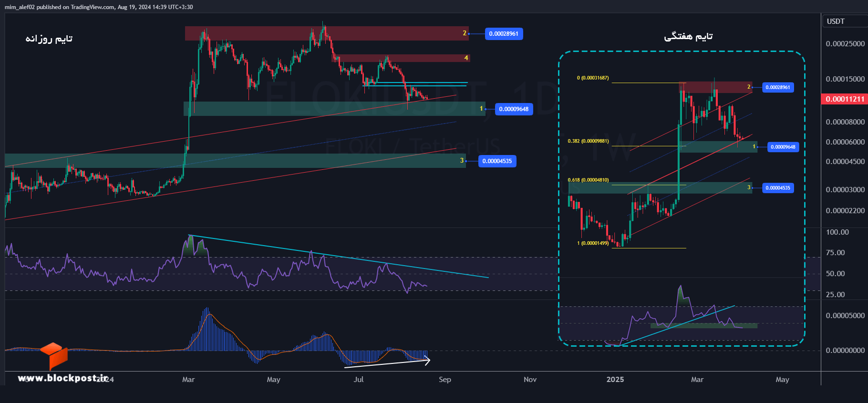Viewport: 868px width, 403px height.
Task: Select the 0.00004535 label inside weekly dashed box
Action: pyautogui.click(x=778, y=188)
